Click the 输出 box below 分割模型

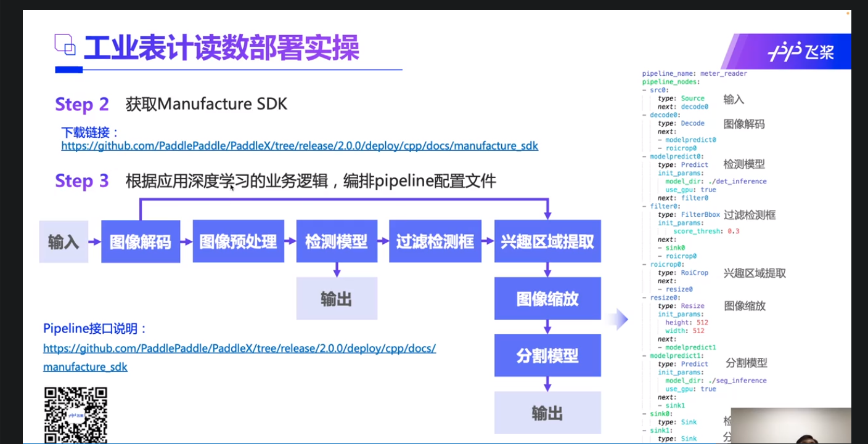tap(547, 413)
